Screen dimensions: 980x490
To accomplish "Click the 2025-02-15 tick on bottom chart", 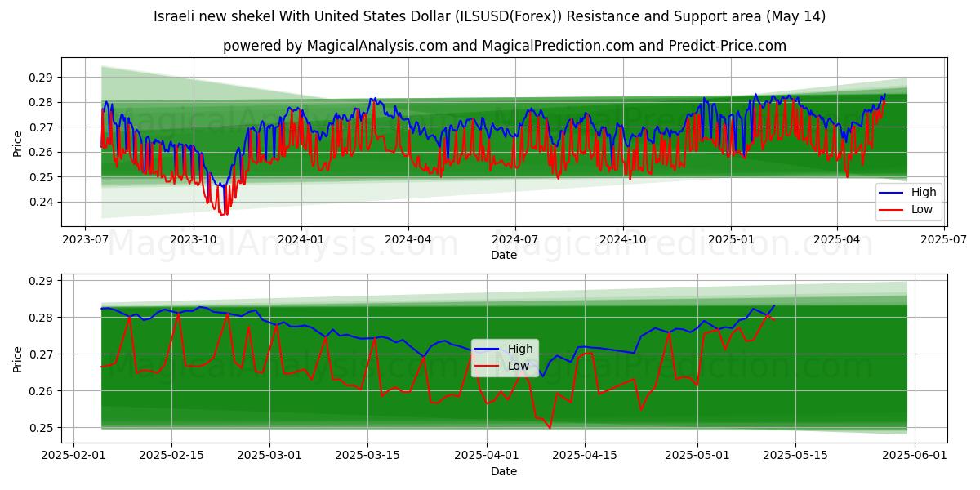I will pos(171,457).
